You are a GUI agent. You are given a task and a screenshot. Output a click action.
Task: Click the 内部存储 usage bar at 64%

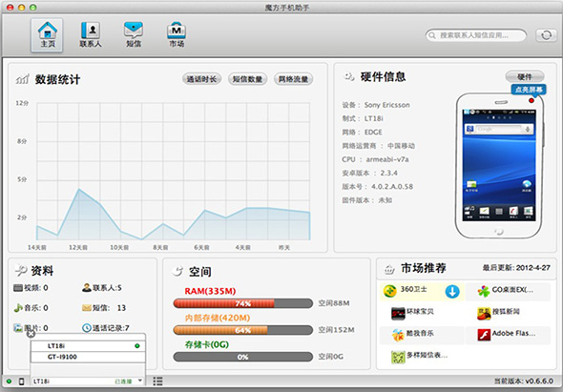242,330
